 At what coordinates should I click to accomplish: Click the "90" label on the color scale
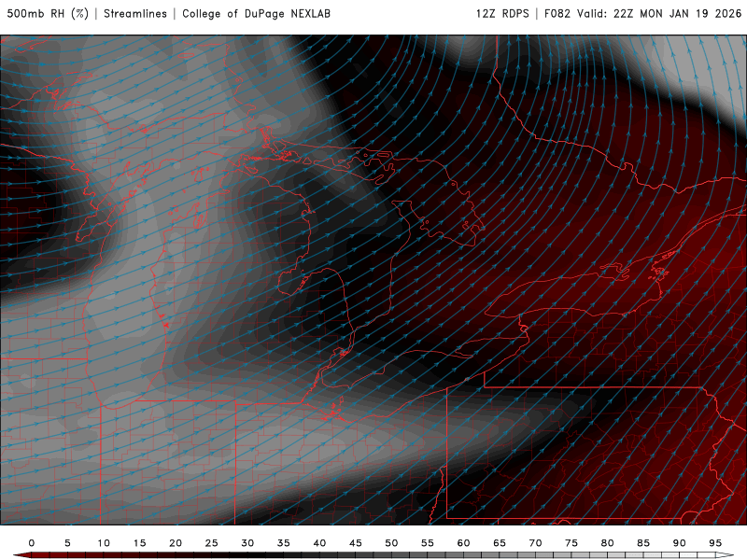[680, 543]
